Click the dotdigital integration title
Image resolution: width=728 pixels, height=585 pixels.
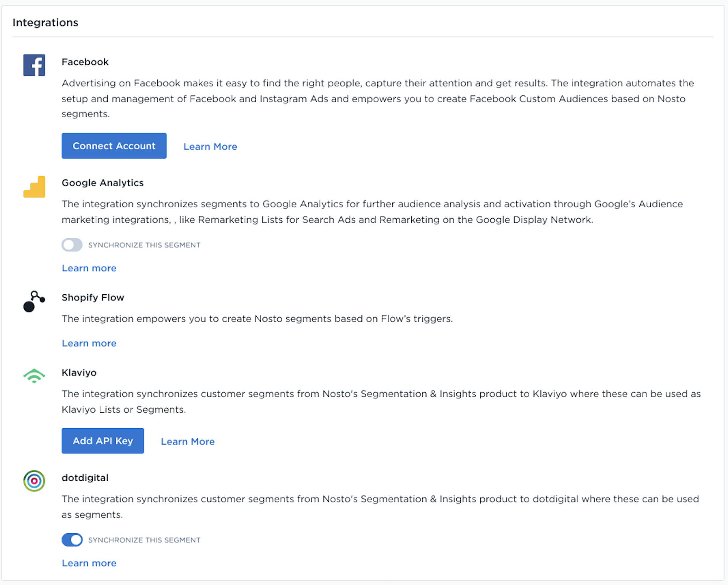point(85,478)
